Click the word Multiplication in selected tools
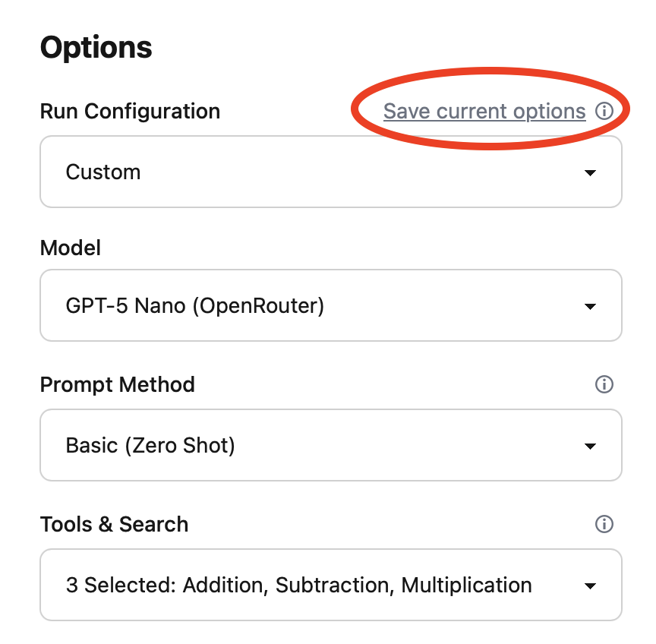This screenshot has width=656, height=644. pos(466,586)
